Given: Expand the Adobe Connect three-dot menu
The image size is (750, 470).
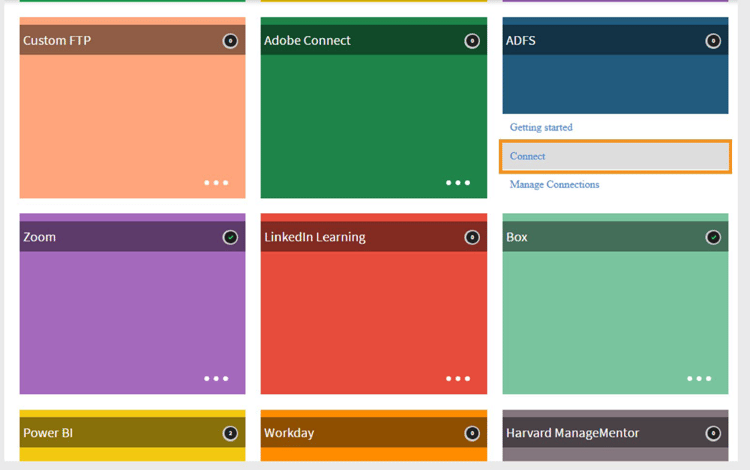Looking at the screenshot, I should [458, 183].
